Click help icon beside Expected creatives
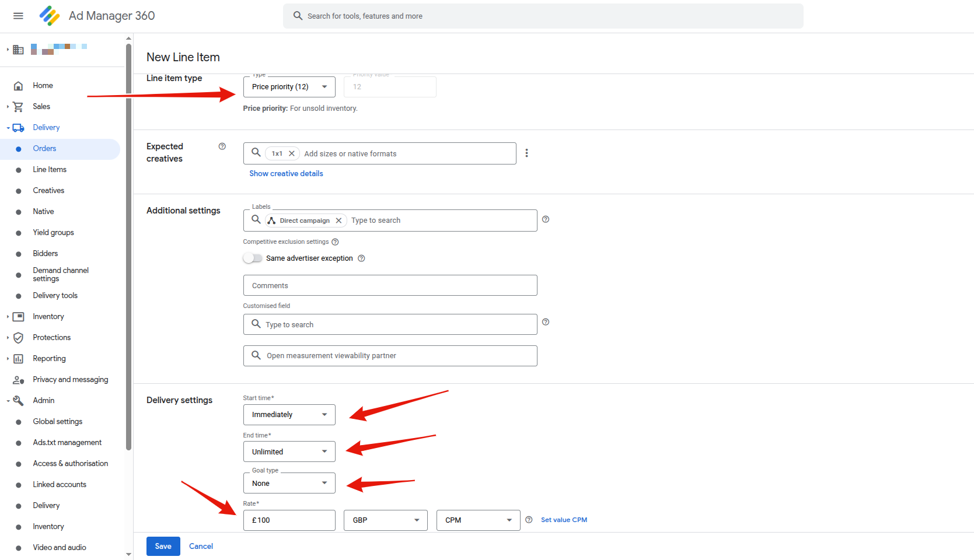 (222, 146)
